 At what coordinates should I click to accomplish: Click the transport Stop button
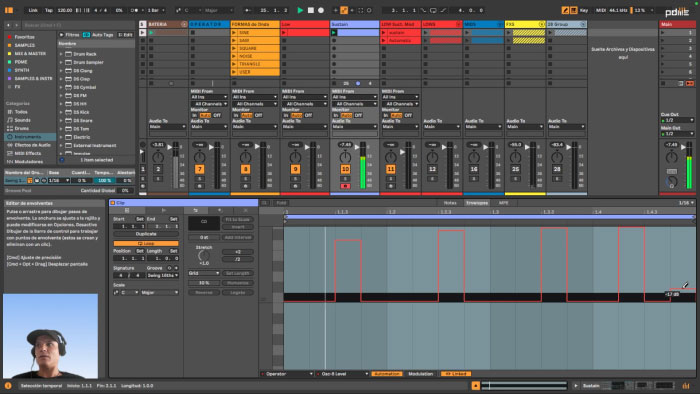pos(311,10)
